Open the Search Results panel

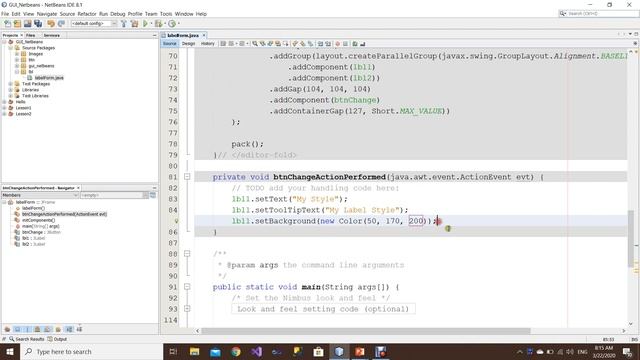[27, 339]
